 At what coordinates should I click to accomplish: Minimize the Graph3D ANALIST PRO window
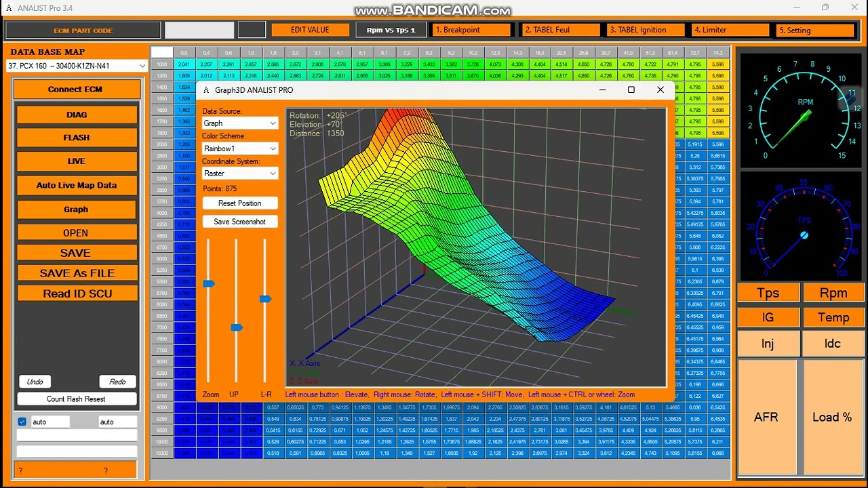(602, 89)
